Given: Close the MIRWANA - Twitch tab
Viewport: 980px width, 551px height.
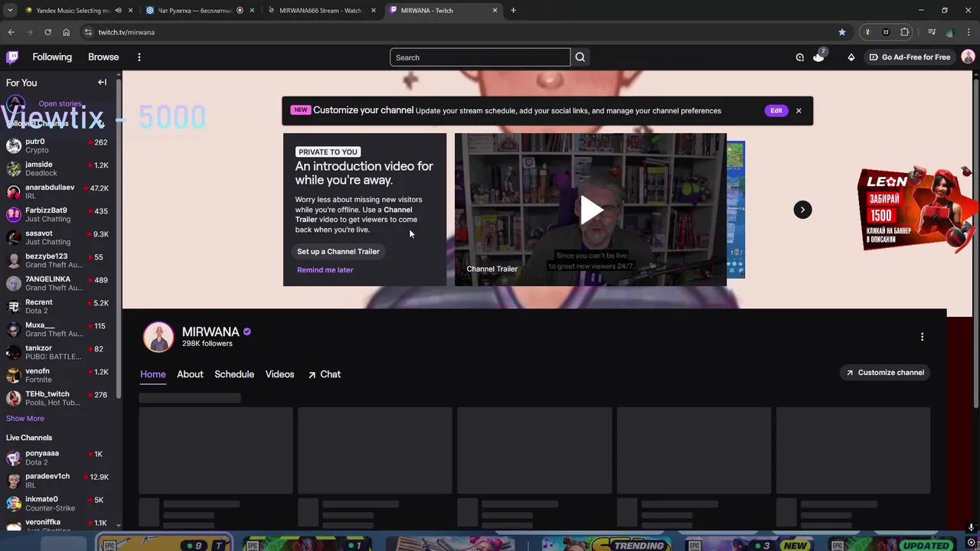Looking at the screenshot, I should (x=495, y=11).
